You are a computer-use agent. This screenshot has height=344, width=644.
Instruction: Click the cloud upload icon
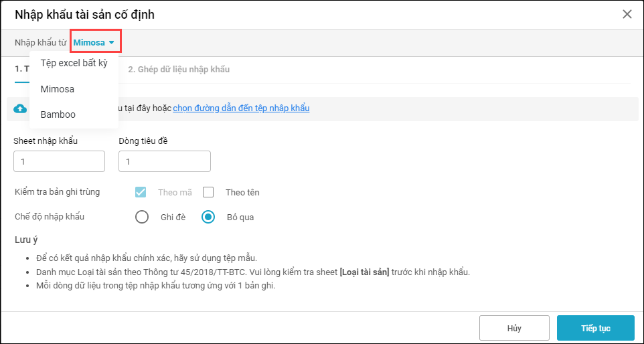tap(20, 108)
